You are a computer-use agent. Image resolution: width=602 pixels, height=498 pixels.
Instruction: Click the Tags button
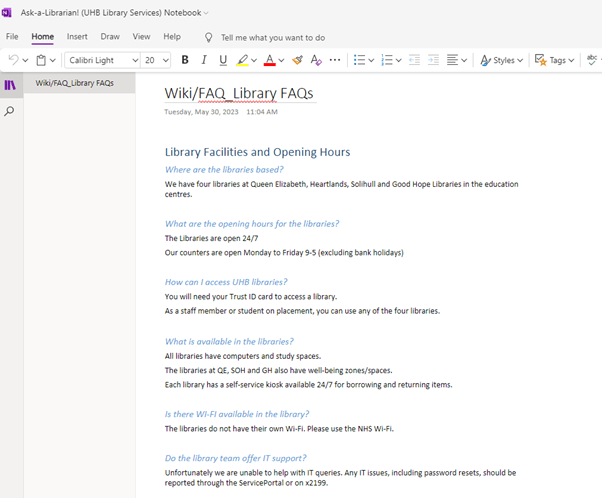(554, 60)
